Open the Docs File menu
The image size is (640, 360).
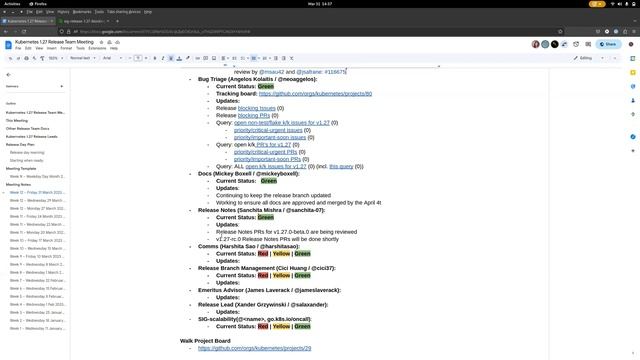tap(18, 48)
